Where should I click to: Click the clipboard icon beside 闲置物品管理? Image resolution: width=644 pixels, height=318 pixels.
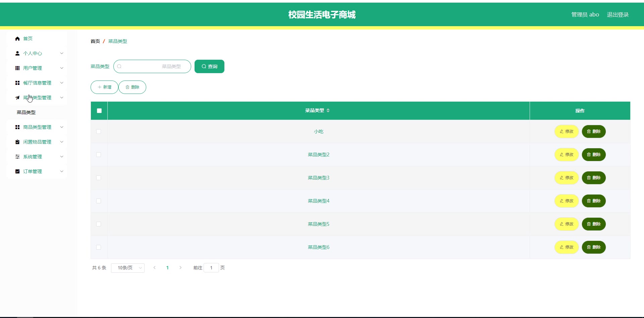17,142
